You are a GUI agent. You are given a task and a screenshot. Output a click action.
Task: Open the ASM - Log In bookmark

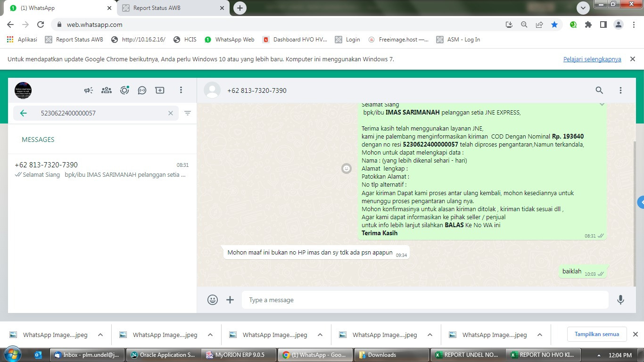458,40
